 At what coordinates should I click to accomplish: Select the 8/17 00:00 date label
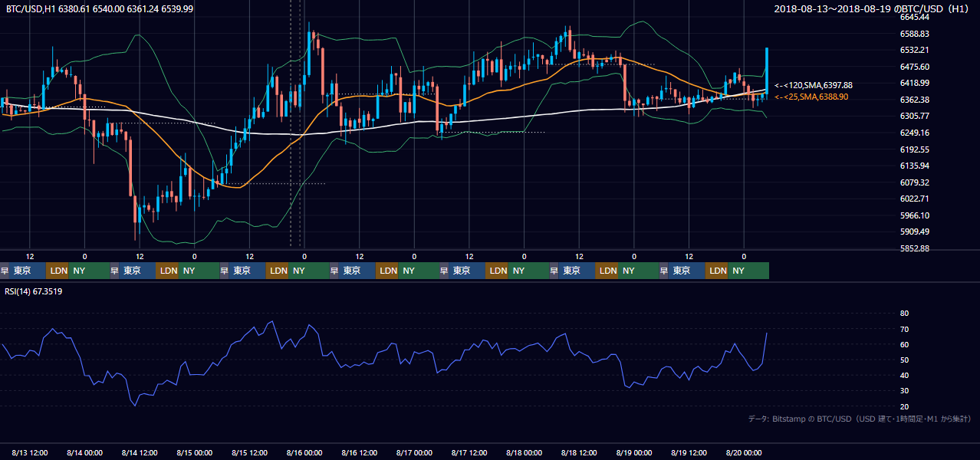(x=414, y=453)
